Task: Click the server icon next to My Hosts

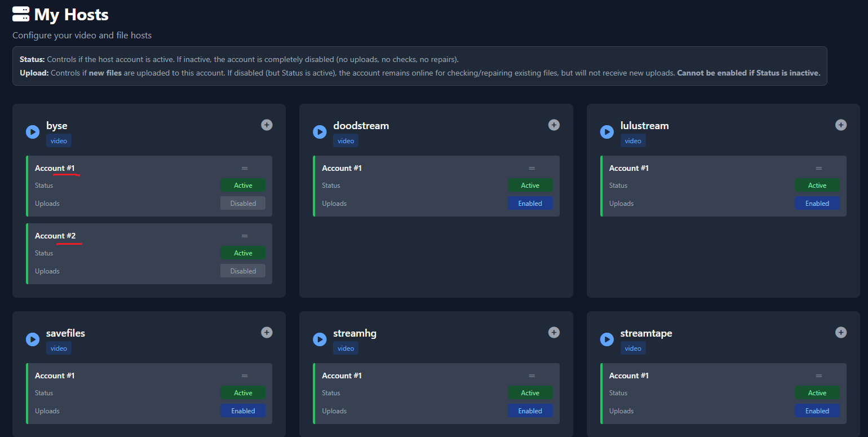Action: (x=21, y=14)
